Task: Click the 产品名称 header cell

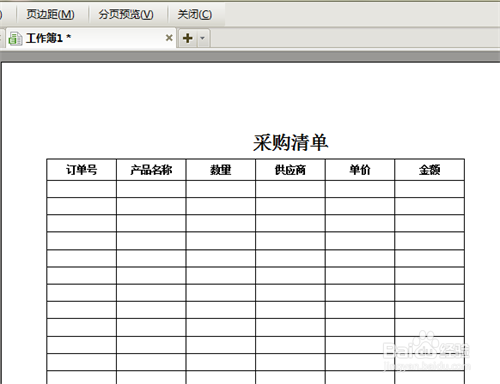Action: 151,170
